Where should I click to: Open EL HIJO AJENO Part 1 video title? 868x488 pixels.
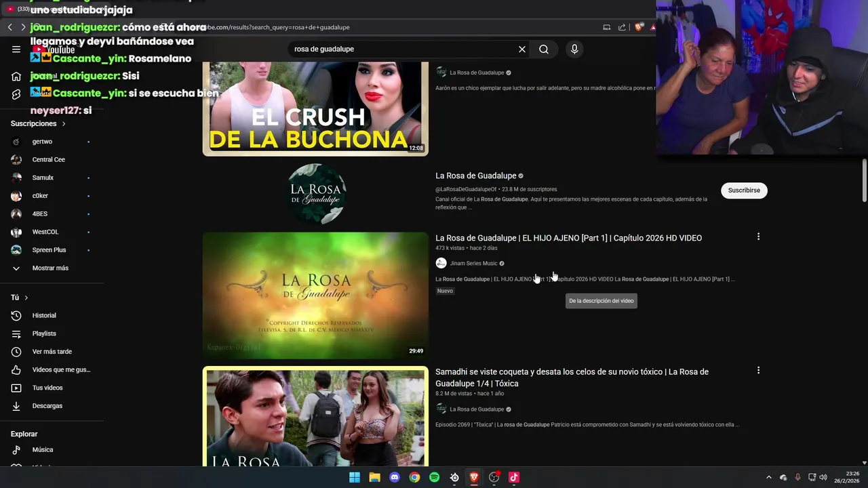click(568, 238)
